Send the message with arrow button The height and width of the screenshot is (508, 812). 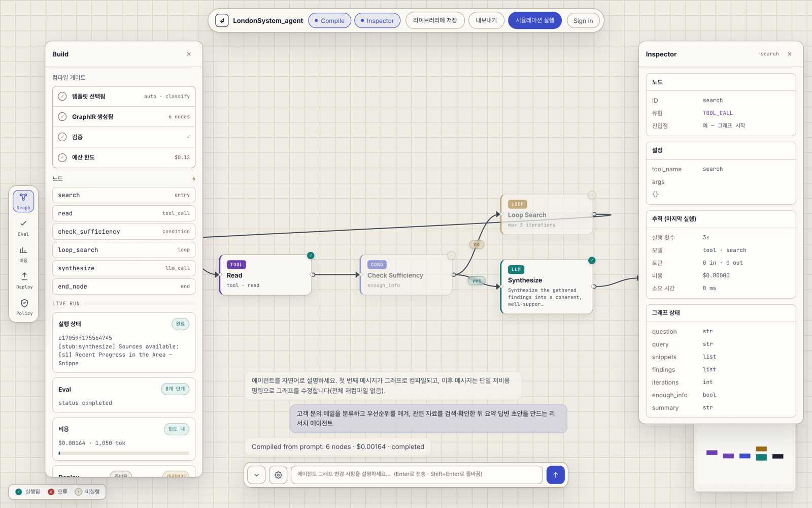556,475
